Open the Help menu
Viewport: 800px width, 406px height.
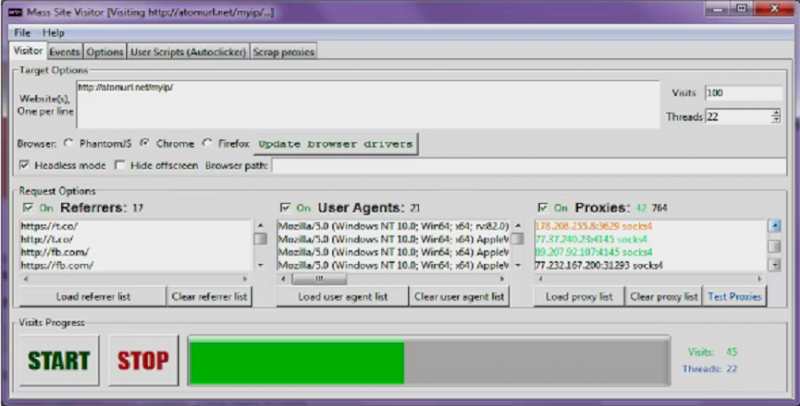click(53, 33)
